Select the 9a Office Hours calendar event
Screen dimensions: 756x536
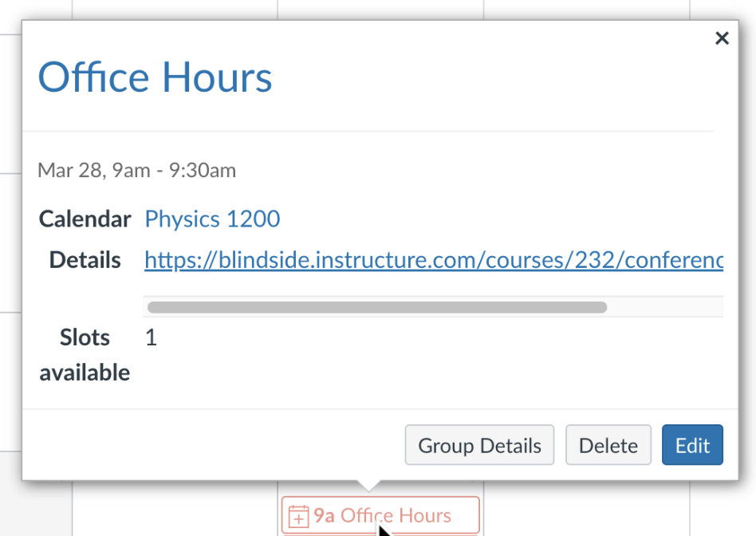[380, 515]
